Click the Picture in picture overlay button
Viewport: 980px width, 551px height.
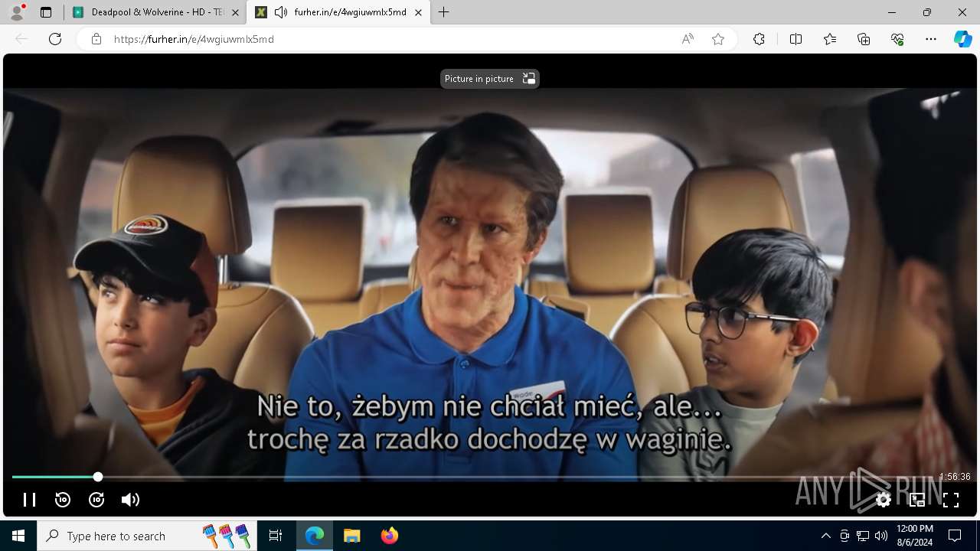[490, 79]
